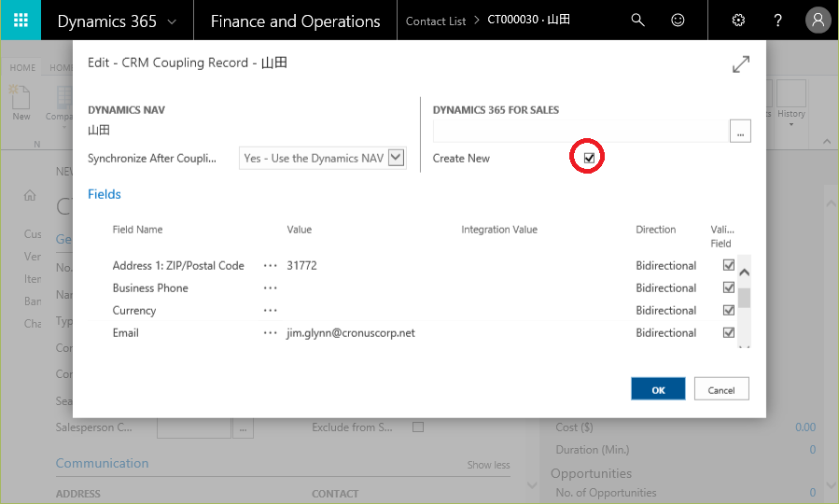
Task: Open ellipsis for Business Phone row
Action: pyautogui.click(x=271, y=288)
